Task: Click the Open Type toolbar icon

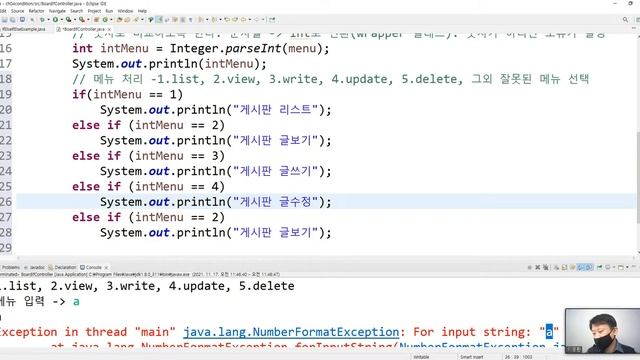Action: tap(119, 20)
